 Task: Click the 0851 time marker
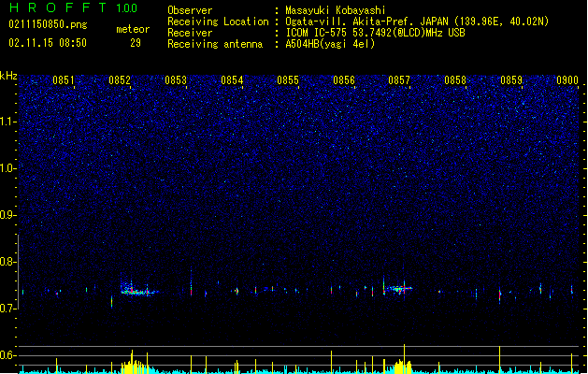64,80
